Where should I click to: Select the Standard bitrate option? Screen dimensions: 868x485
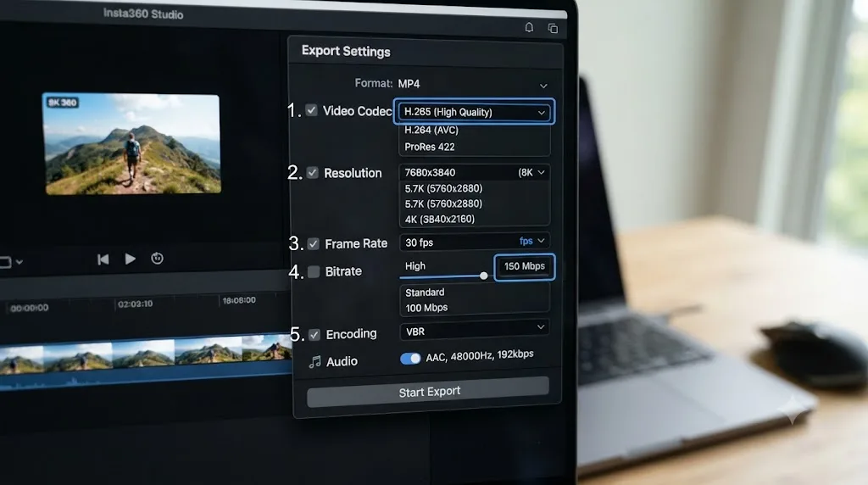[x=425, y=293]
